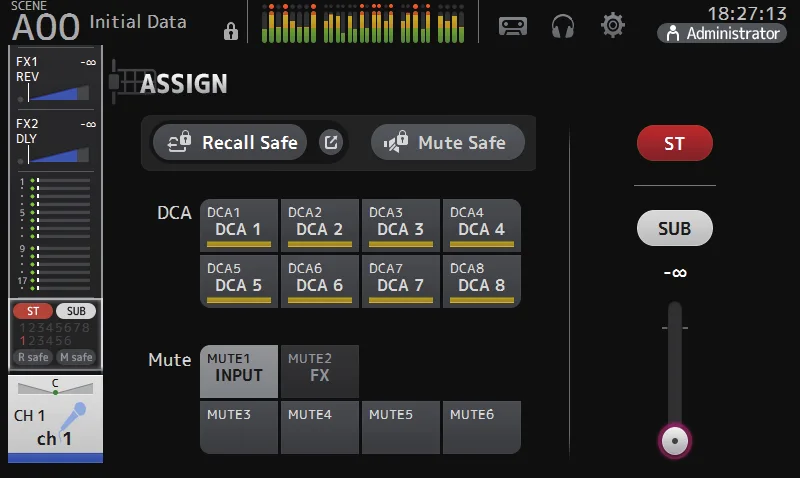800x478 pixels.
Task: Toggle MUTE3 group
Action: click(239, 427)
